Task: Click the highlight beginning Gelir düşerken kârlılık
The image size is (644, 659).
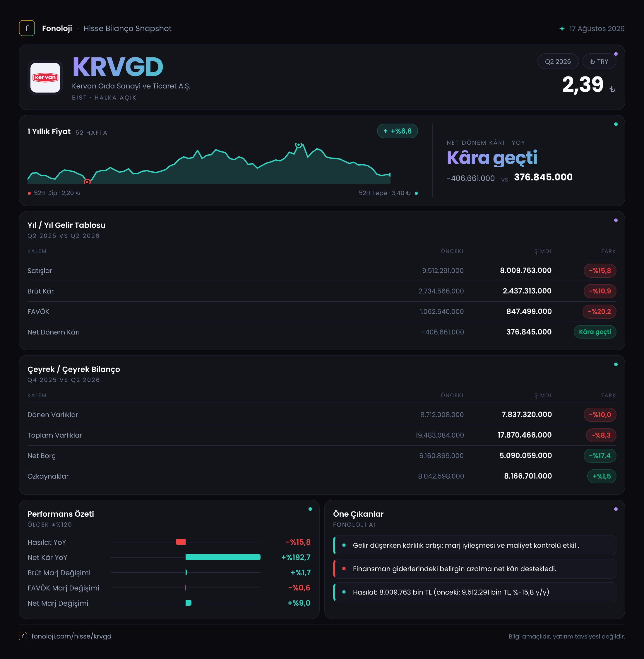Action: [475, 545]
